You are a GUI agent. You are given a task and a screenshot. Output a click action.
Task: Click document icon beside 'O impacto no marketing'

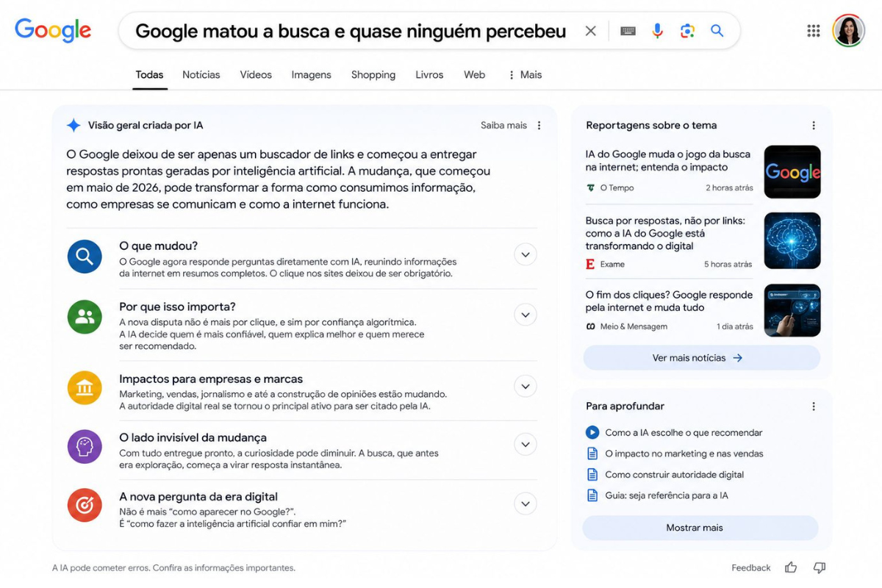point(592,453)
